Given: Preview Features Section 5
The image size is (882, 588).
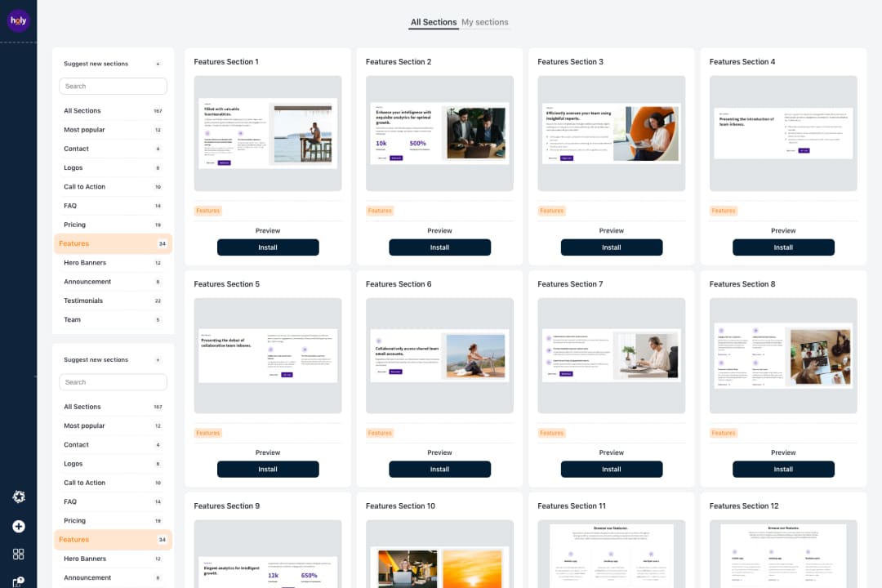Looking at the screenshot, I should pos(268,452).
